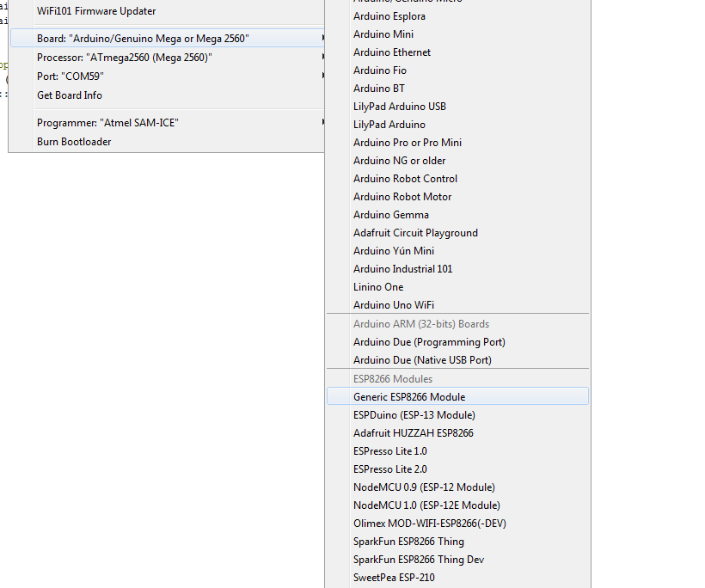Select SparkFun ESP8266 Thing board

click(457, 542)
